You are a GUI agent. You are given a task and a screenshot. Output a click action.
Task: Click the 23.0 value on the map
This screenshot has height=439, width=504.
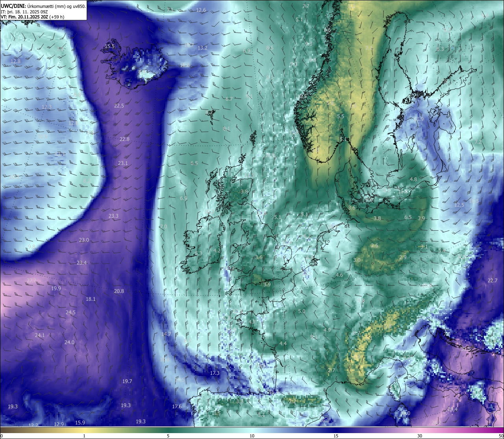tap(84, 240)
